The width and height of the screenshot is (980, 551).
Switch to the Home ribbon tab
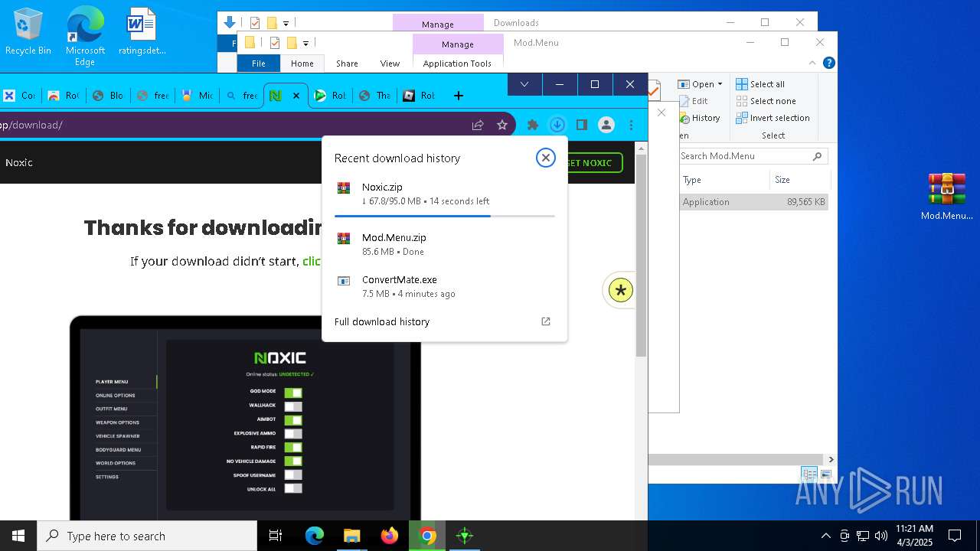pyautogui.click(x=302, y=64)
